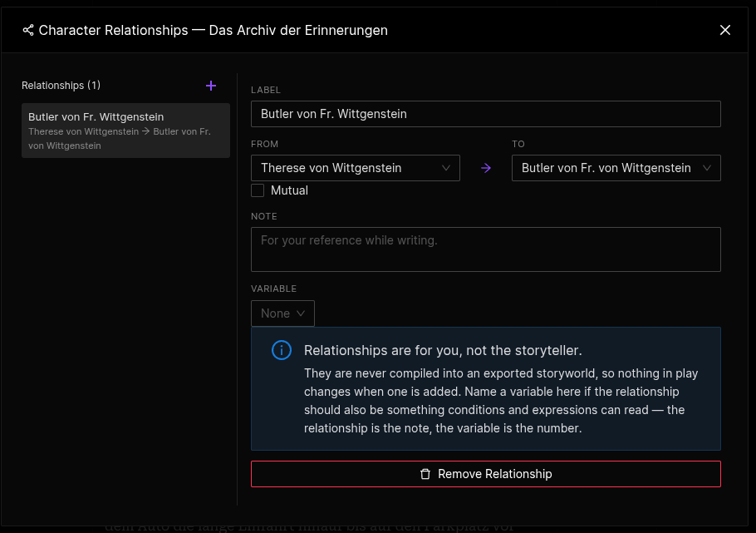Click the Remove Relationship button
This screenshot has width=756, height=533.
pos(485,474)
